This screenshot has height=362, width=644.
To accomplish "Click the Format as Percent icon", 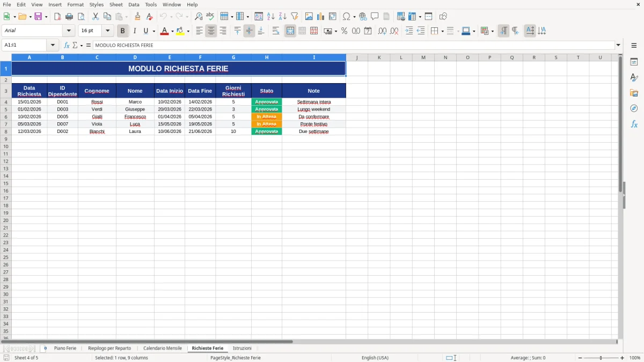I will (344, 31).
